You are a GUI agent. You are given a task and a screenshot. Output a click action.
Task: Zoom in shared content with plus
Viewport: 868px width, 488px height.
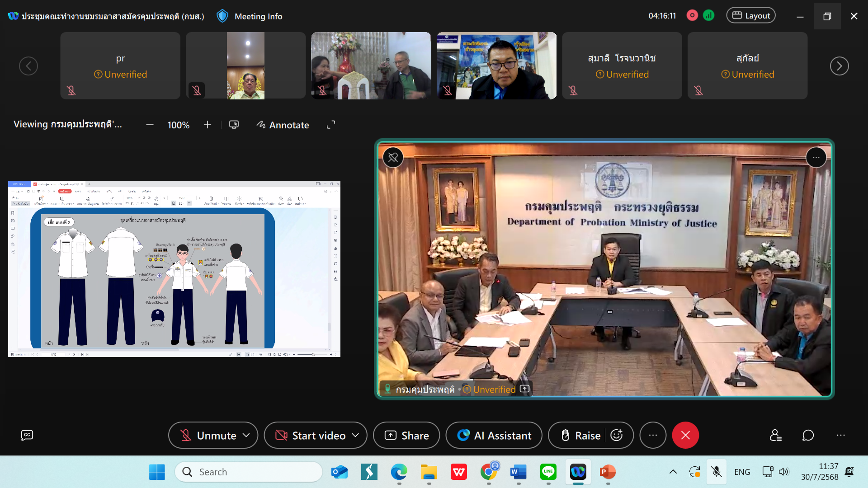pos(208,125)
